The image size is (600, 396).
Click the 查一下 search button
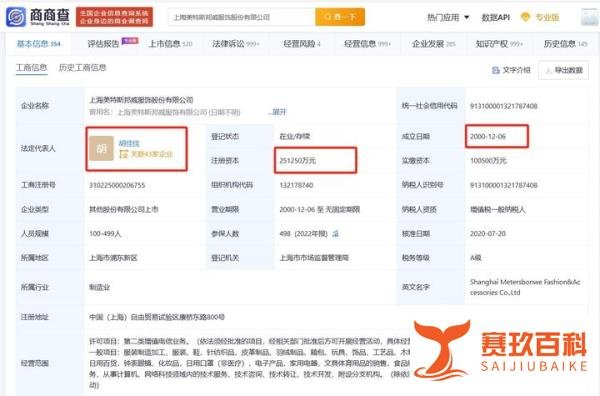(x=340, y=17)
